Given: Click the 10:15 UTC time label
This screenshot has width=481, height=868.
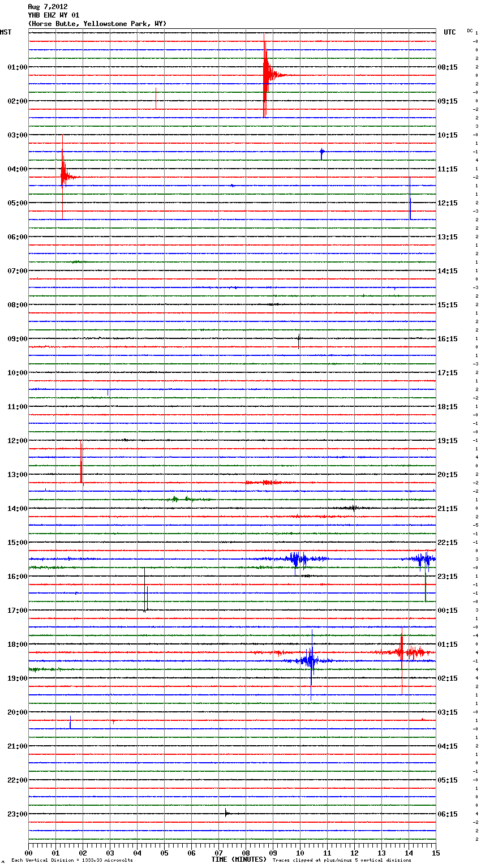Looking at the screenshot, I should tap(448, 135).
